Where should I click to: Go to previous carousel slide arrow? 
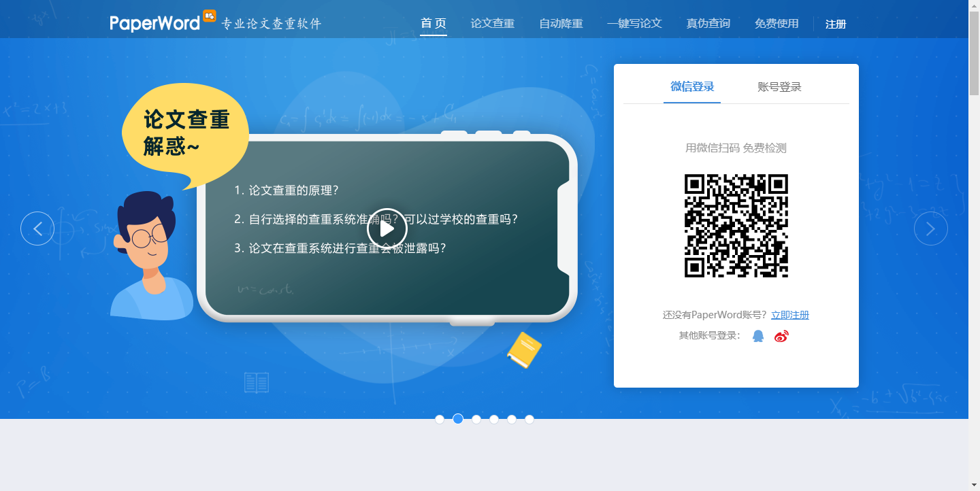pos(37,228)
